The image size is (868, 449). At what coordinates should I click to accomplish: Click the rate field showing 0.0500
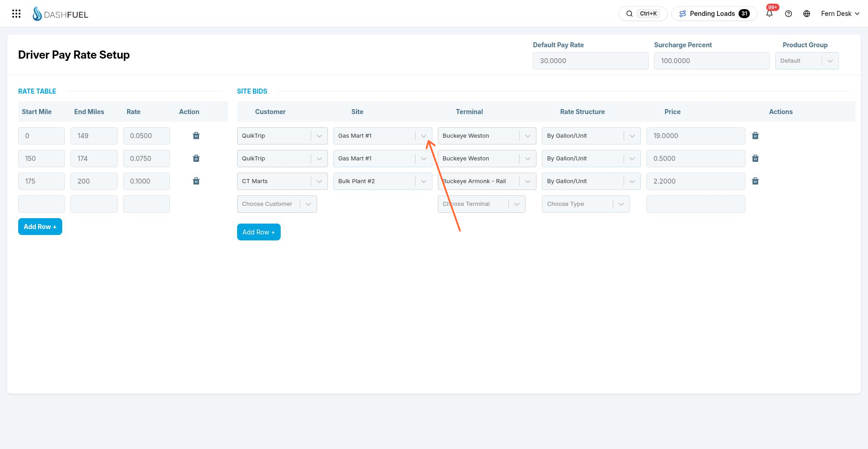[146, 136]
